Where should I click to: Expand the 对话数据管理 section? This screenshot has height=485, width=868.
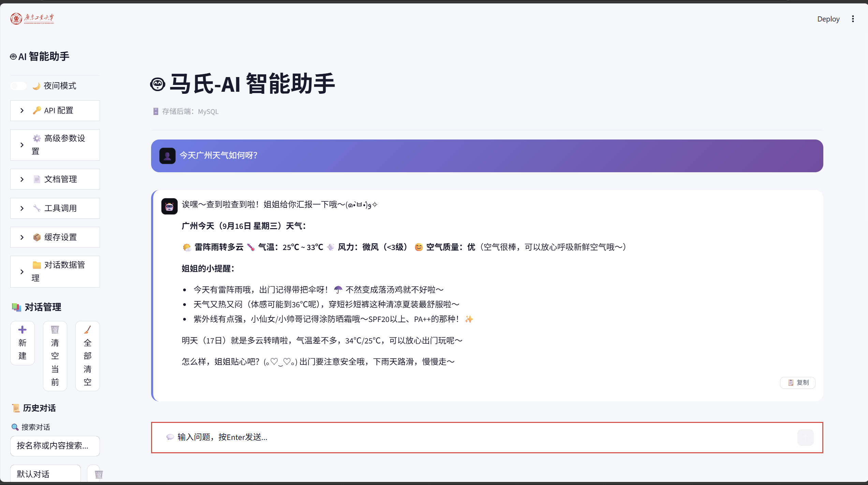55,272
